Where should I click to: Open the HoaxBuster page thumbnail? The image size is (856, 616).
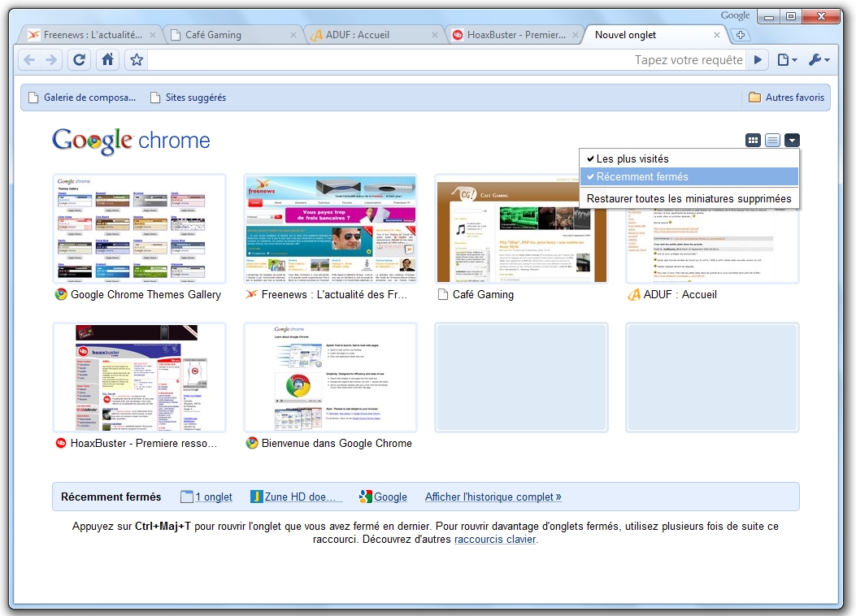click(139, 378)
